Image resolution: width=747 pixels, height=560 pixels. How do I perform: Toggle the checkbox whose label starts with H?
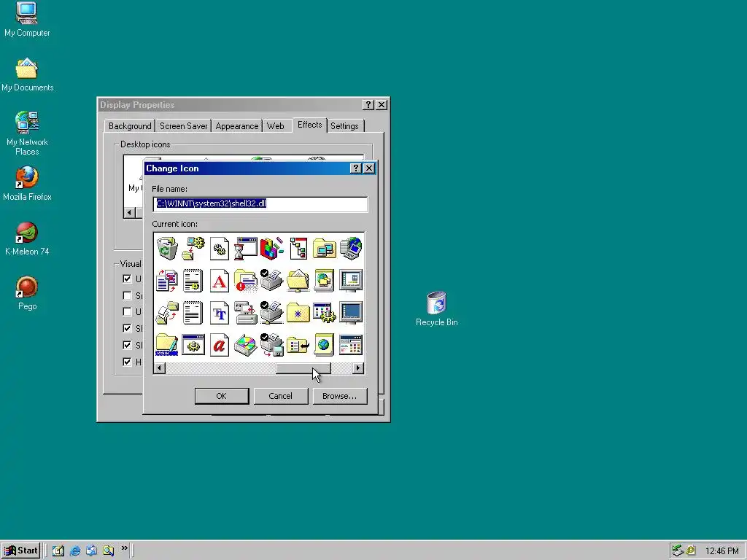[x=127, y=362]
